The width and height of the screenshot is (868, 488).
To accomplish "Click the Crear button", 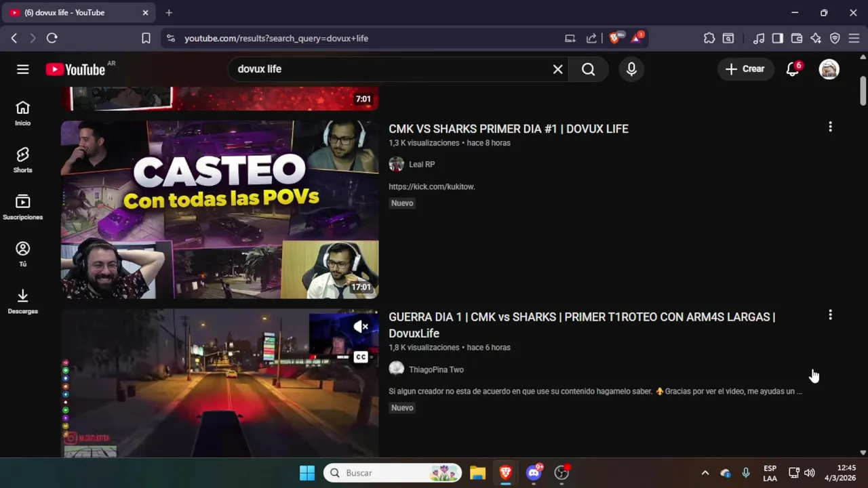I will (x=745, y=69).
